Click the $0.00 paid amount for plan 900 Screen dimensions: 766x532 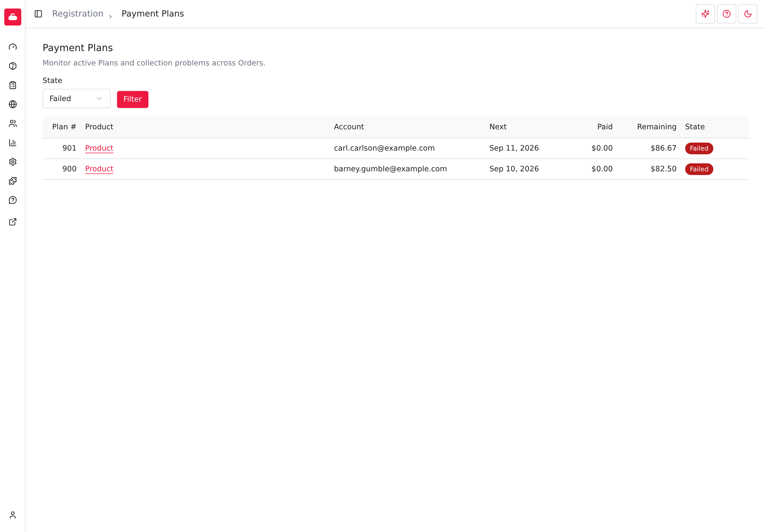pos(602,169)
